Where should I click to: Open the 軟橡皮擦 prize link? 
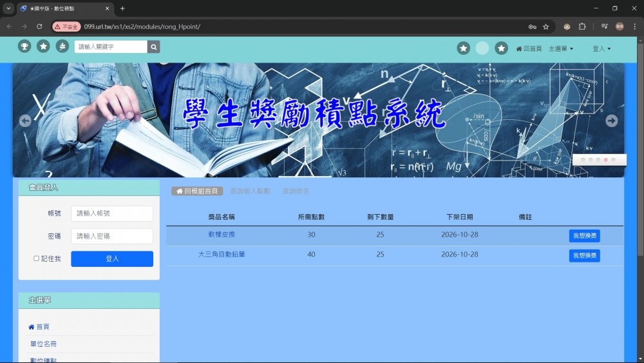click(222, 235)
